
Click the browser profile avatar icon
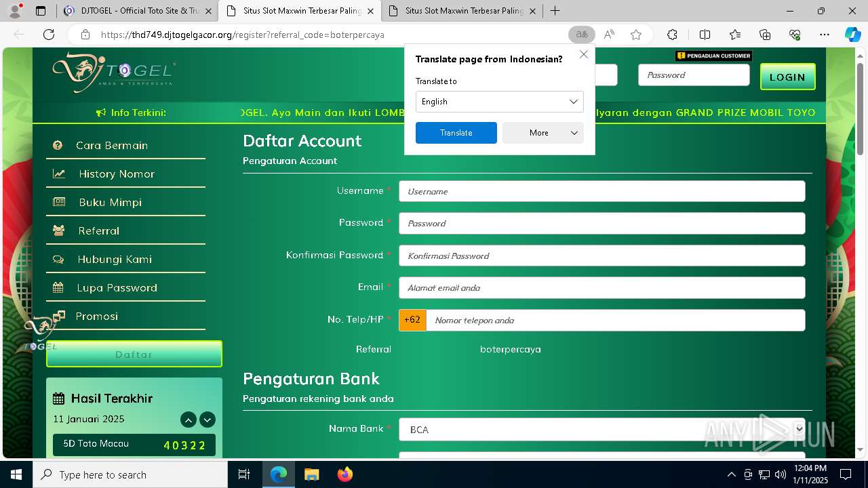(x=15, y=11)
